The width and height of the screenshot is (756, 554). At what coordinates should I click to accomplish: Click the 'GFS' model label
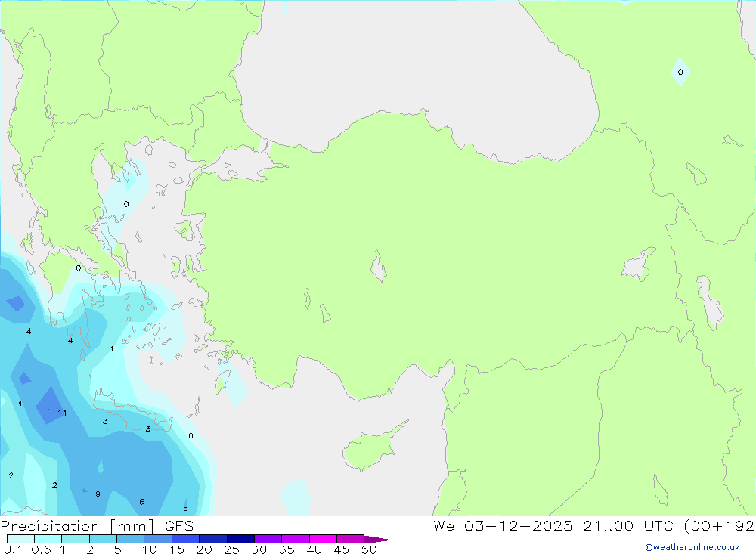pyautogui.click(x=179, y=526)
